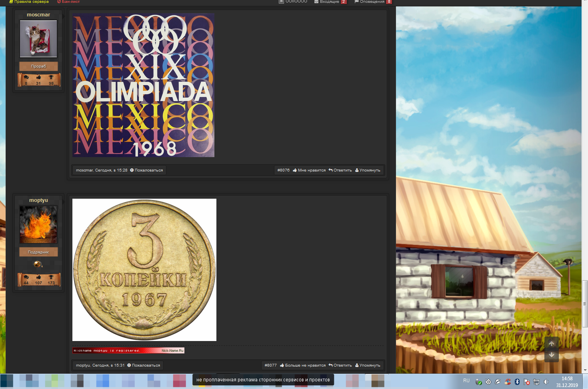
Task: Mention moscmar using Упомянуть
Action: (368, 170)
